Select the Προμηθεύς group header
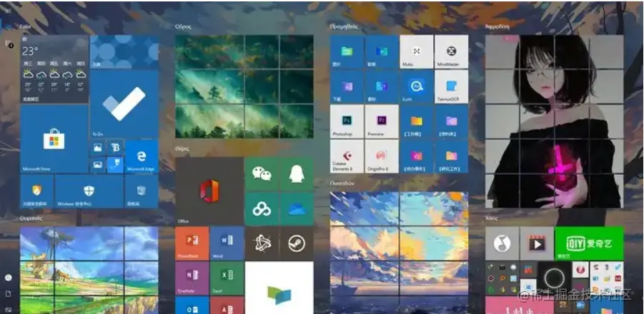 (344, 26)
